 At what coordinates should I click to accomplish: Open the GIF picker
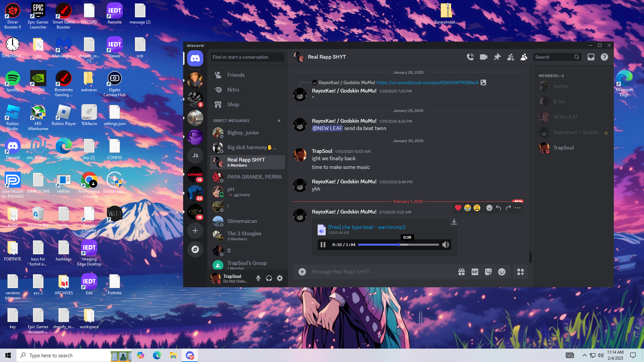[475, 272]
